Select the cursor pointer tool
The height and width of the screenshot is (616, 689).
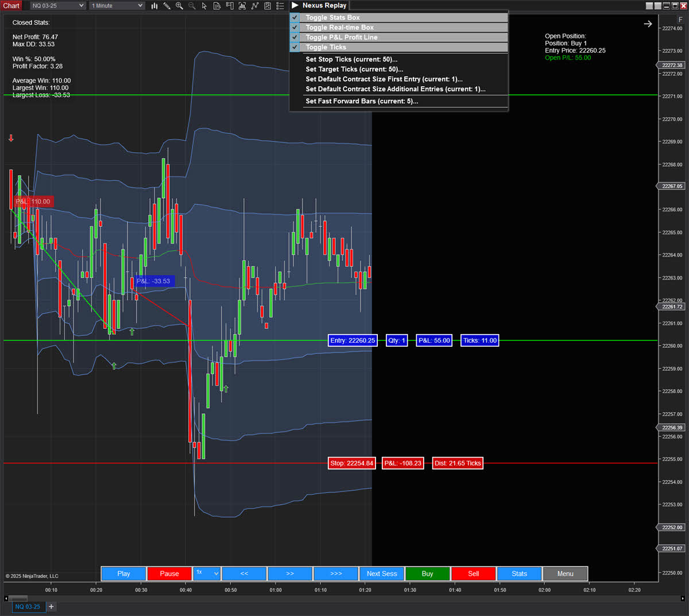(x=204, y=6)
